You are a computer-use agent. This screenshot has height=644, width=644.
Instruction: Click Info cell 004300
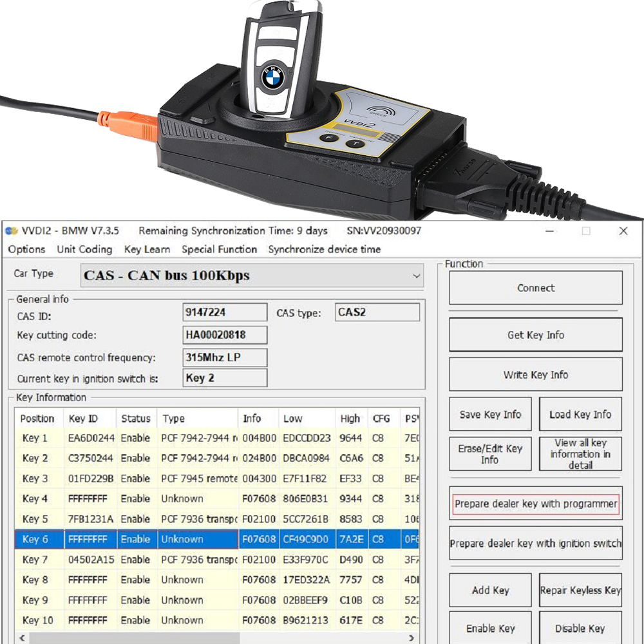coord(259,478)
